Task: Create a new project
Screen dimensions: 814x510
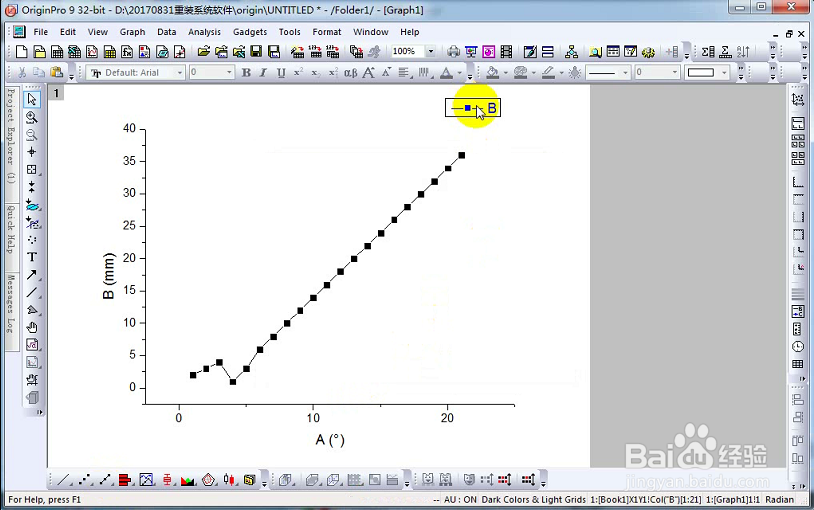Action: [x=22, y=52]
